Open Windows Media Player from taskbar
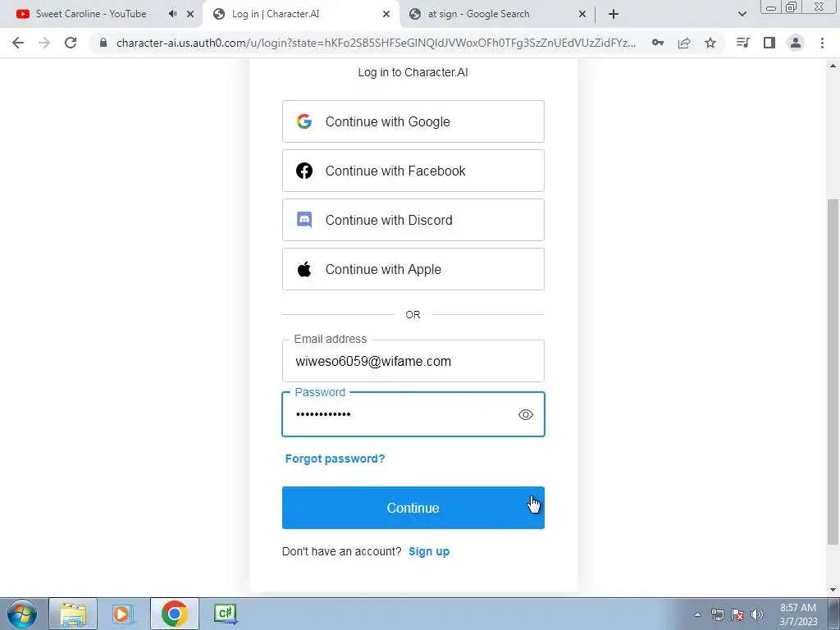This screenshot has width=840, height=630. pyautogui.click(x=123, y=614)
